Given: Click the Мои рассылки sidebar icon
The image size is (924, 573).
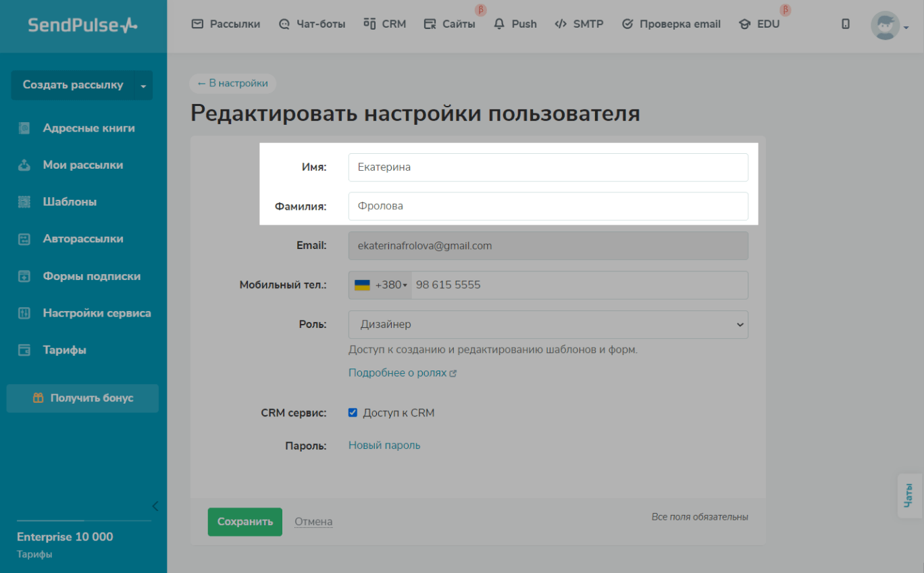Looking at the screenshot, I should tap(24, 165).
